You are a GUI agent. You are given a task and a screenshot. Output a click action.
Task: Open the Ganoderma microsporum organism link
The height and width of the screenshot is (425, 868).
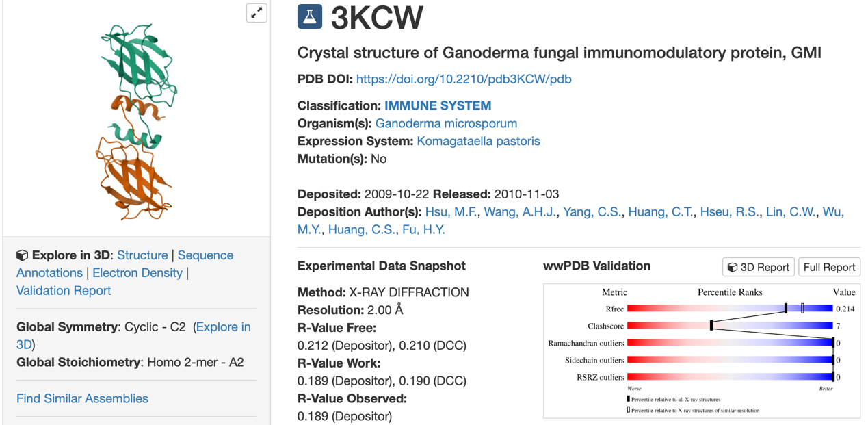[x=446, y=123]
